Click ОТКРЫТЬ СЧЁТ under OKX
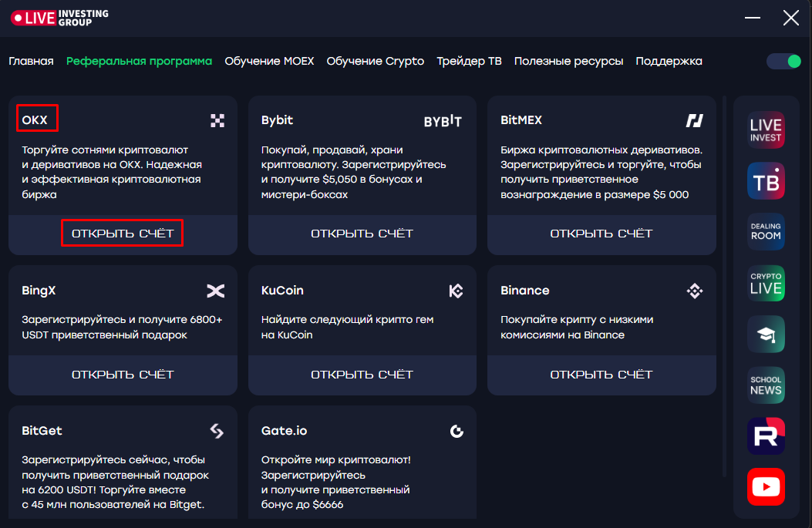This screenshot has height=528, width=812. click(x=123, y=234)
